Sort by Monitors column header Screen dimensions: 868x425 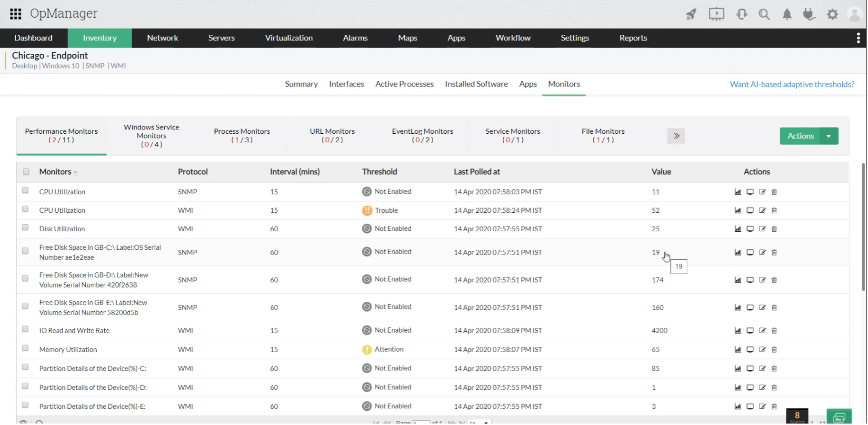click(55, 172)
